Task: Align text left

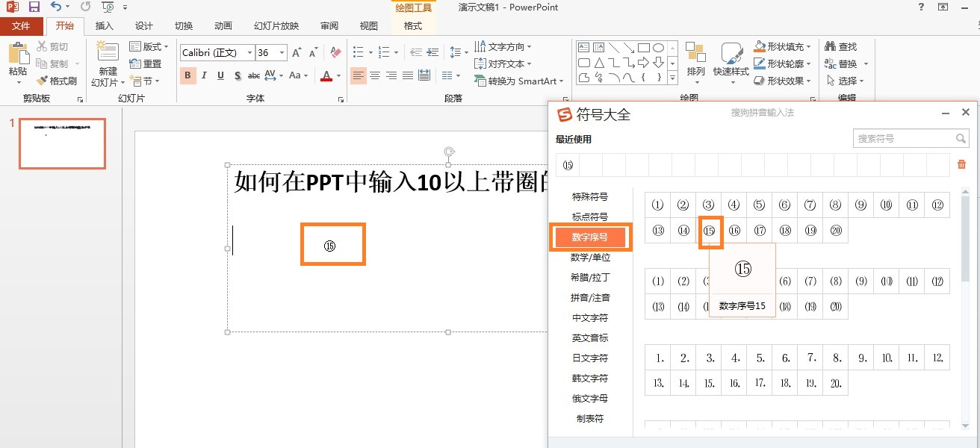Action: (x=359, y=75)
